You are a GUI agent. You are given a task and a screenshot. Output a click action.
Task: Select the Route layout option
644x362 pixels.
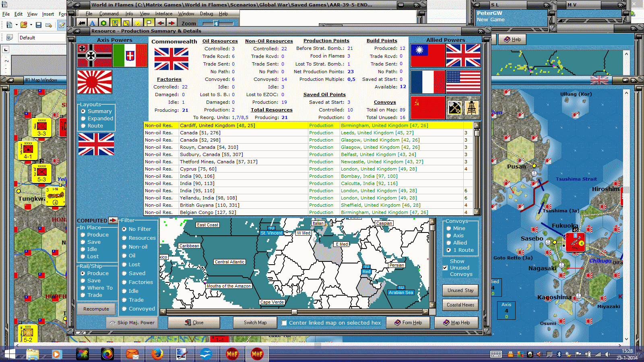tap(83, 126)
